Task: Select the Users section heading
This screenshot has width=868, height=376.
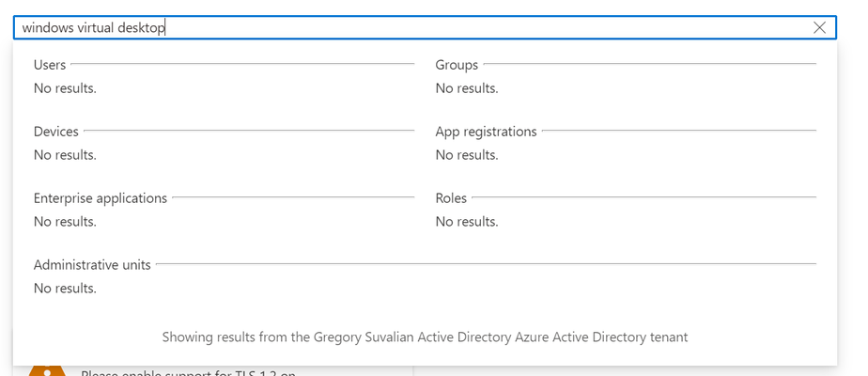Action: click(x=50, y=65)
